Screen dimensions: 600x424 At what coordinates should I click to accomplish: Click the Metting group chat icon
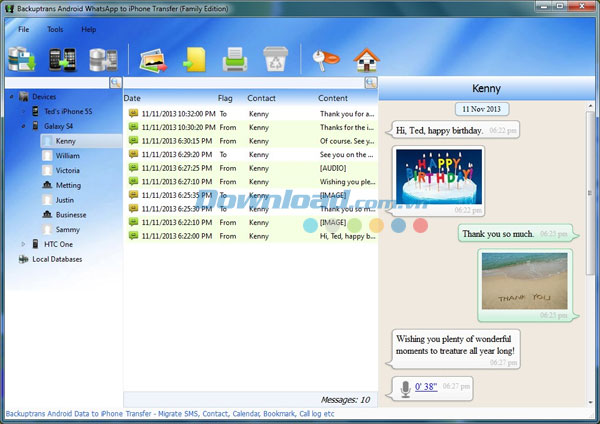47,185
